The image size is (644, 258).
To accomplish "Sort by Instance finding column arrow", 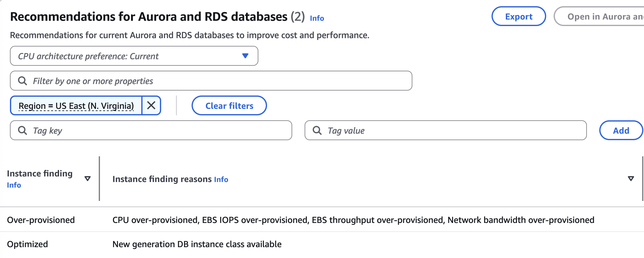I will coord(88,179).
